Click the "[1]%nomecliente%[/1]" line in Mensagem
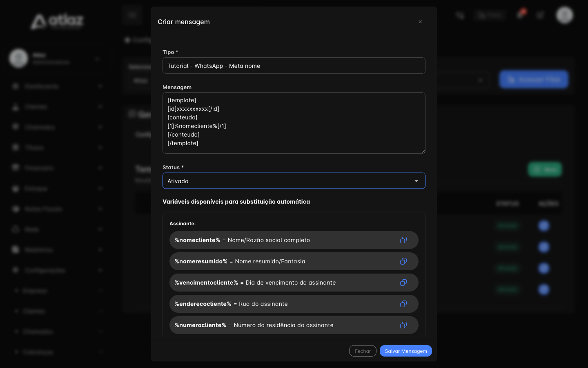588x368 pixels. click(197, 126)
